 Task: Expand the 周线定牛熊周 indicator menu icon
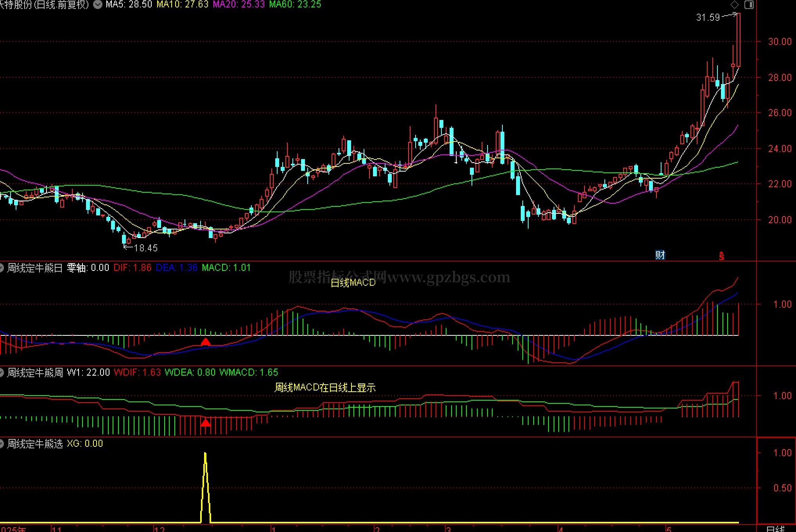pos(1,373)
